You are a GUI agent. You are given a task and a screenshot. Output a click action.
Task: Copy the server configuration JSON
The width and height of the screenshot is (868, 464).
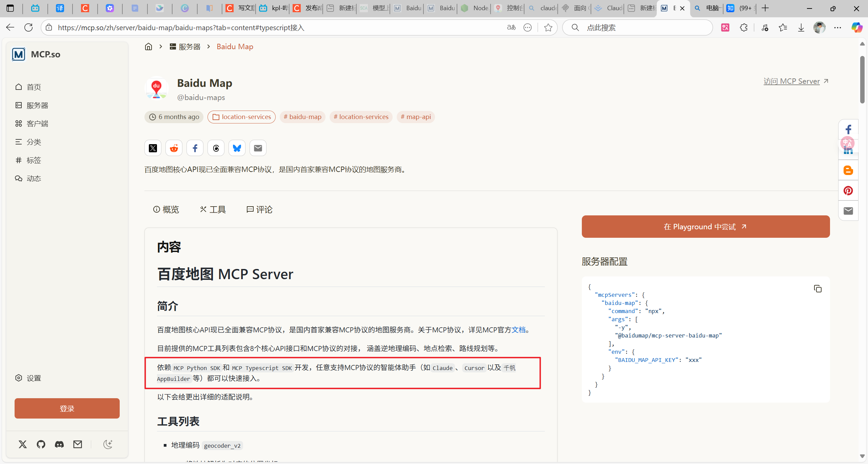(817, 289)
